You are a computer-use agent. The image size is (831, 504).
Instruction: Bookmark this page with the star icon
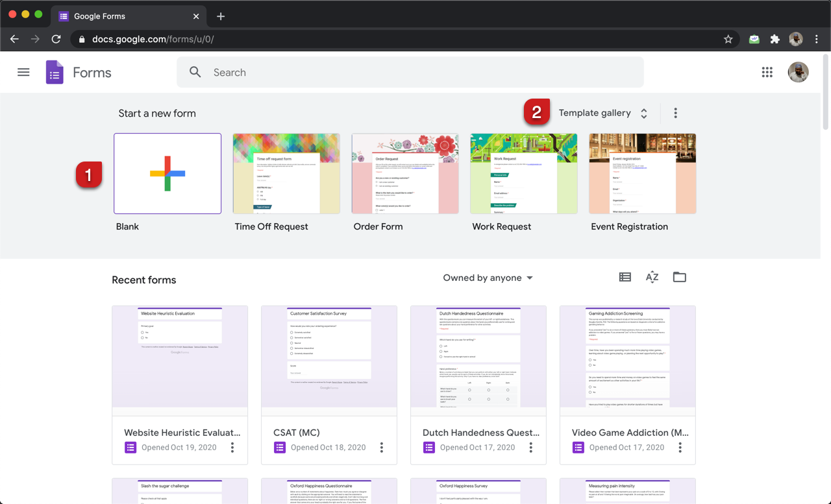(x=728, y=39)
